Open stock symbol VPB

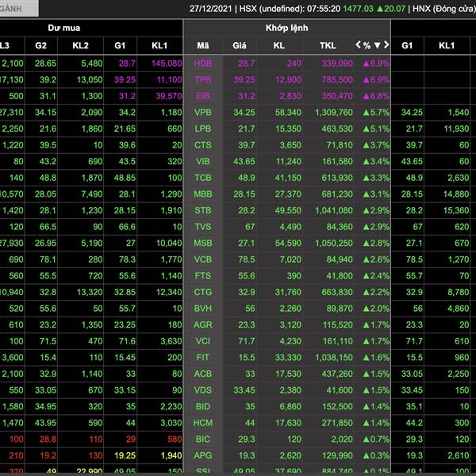click(203, 113)
